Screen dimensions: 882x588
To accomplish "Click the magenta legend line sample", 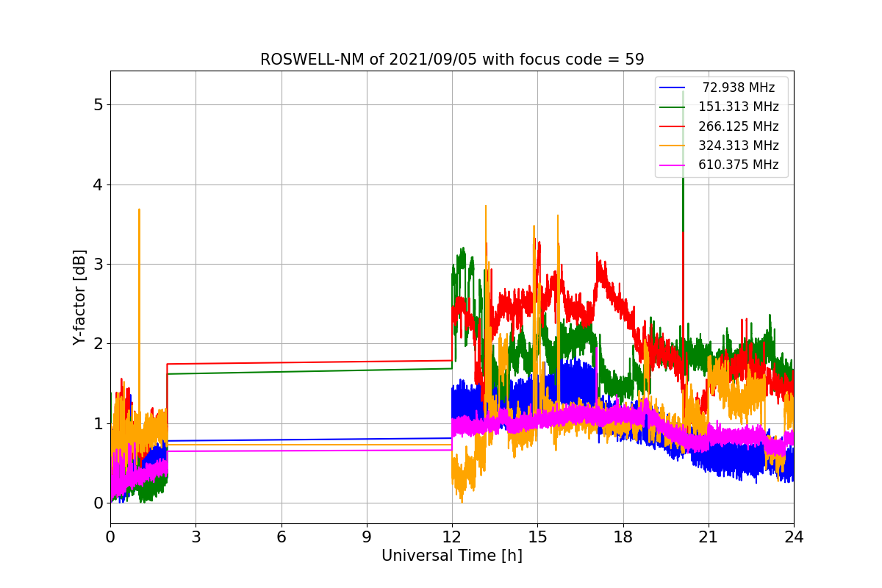I will coord(673,165).
